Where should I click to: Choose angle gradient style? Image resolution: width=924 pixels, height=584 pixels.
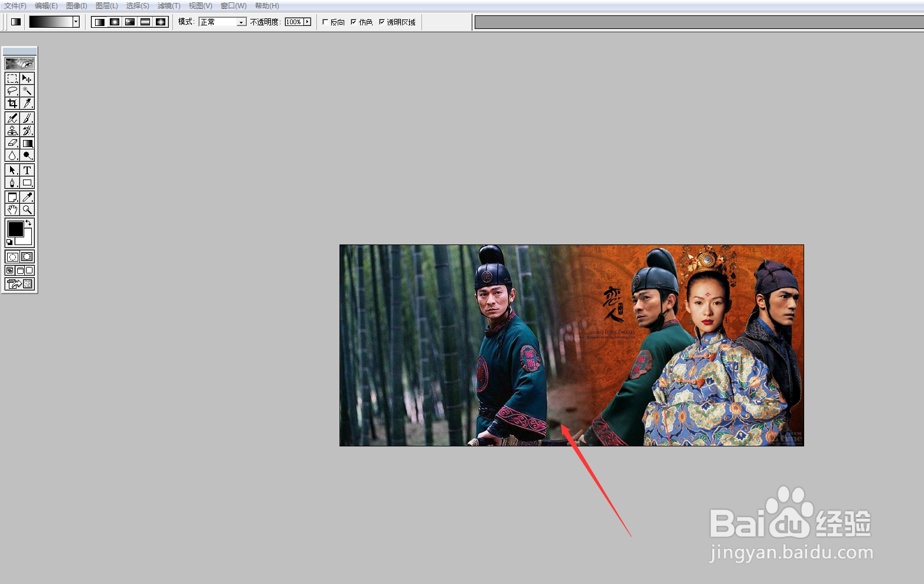[130, 22]
